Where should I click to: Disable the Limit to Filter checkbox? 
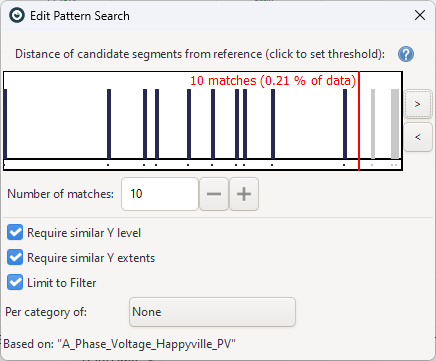click(15, 282)
